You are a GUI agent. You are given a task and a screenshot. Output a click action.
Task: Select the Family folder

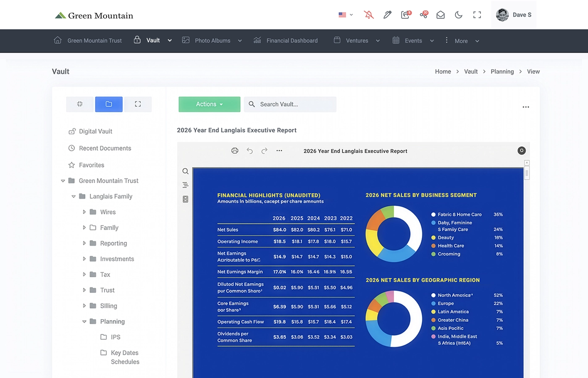[x=104, y=228]
